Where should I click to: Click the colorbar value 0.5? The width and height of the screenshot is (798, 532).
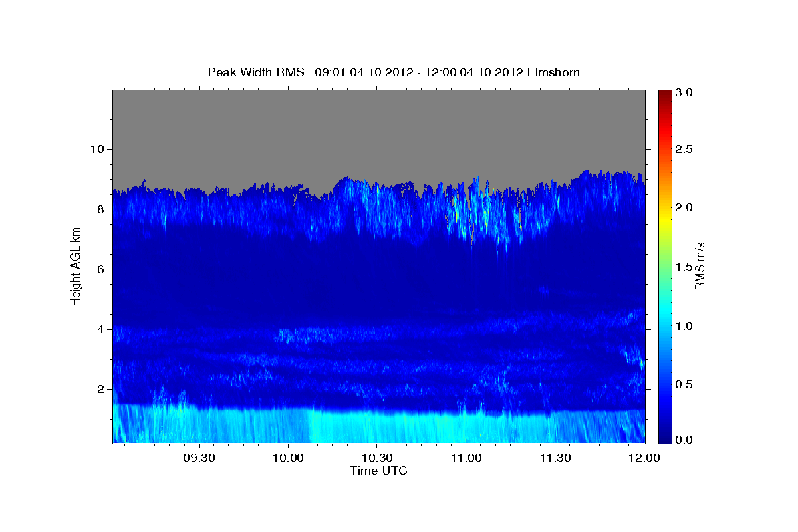(x=685, y=384)
